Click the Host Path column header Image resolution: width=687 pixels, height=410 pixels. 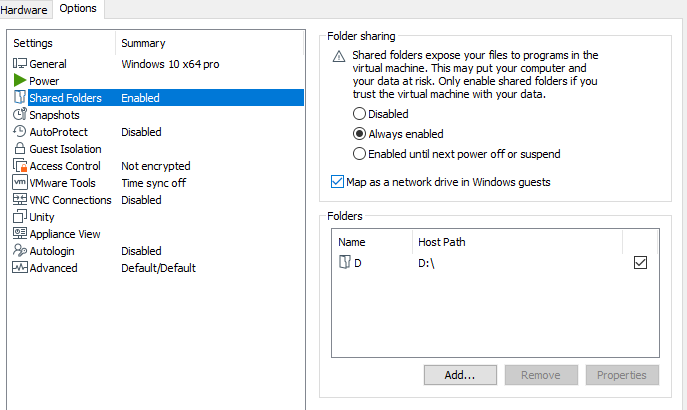pos(441,242)
